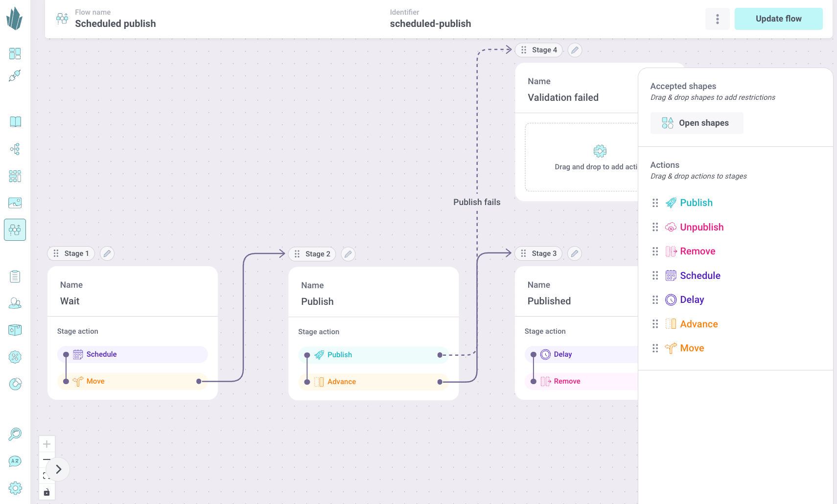Viewport: 837px width, 504px height.
Task: Open settings gear in the sidebar
Action: click(x=15, y=488)
